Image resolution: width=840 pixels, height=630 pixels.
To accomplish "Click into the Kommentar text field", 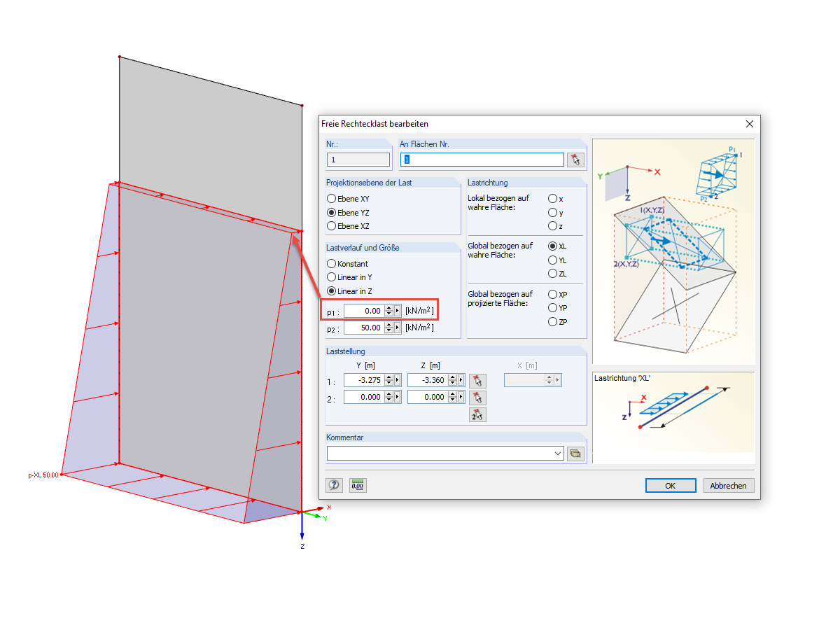I will [440, 453].
